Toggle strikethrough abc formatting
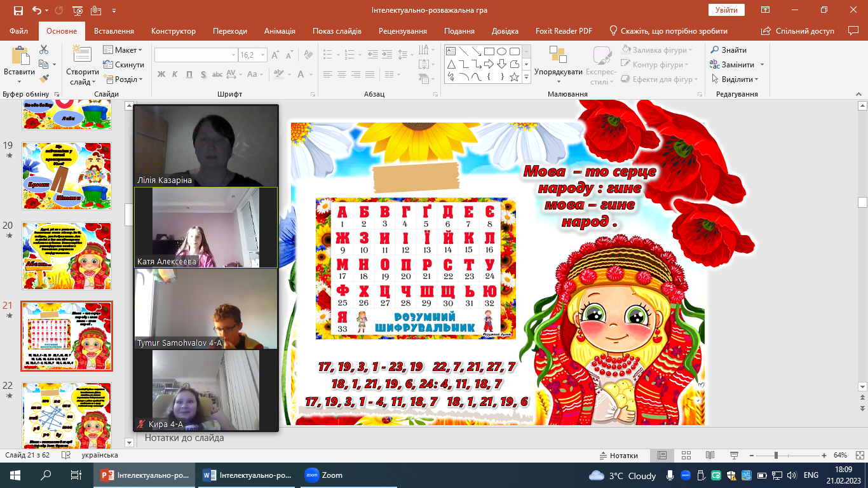Image resolution: width=868 pixels, height=488 pixels. 217,74
